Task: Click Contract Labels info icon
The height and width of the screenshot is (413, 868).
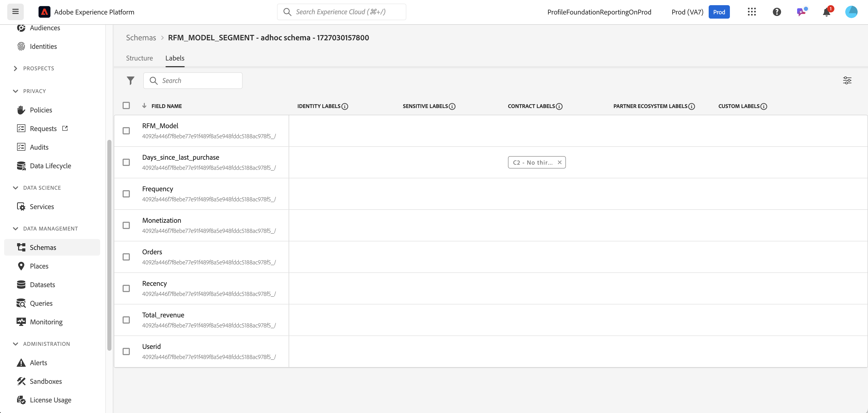Action: pyautogui.click(x=559, y=106)
